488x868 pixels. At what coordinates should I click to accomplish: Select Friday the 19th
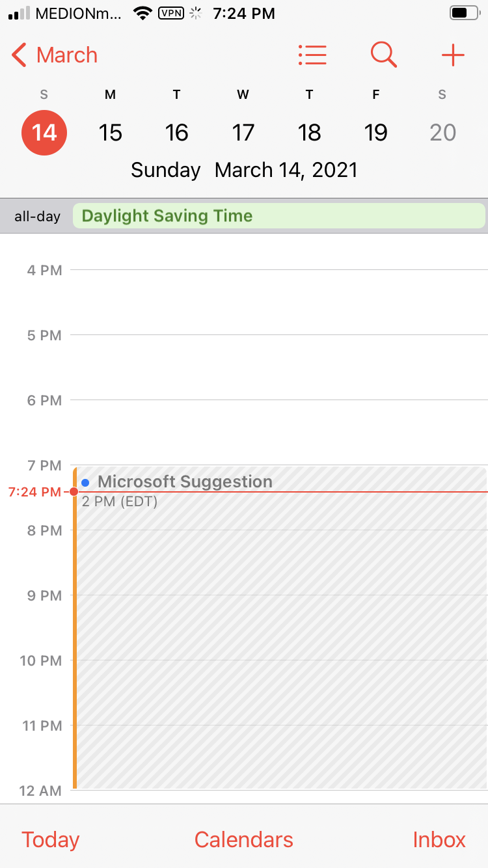[x=375, y=133]
